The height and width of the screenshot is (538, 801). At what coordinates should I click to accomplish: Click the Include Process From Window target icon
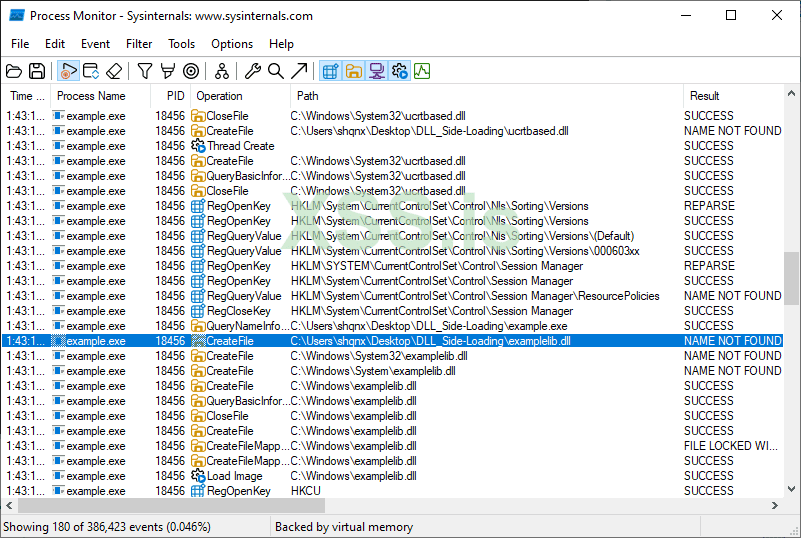pos(191,71)
